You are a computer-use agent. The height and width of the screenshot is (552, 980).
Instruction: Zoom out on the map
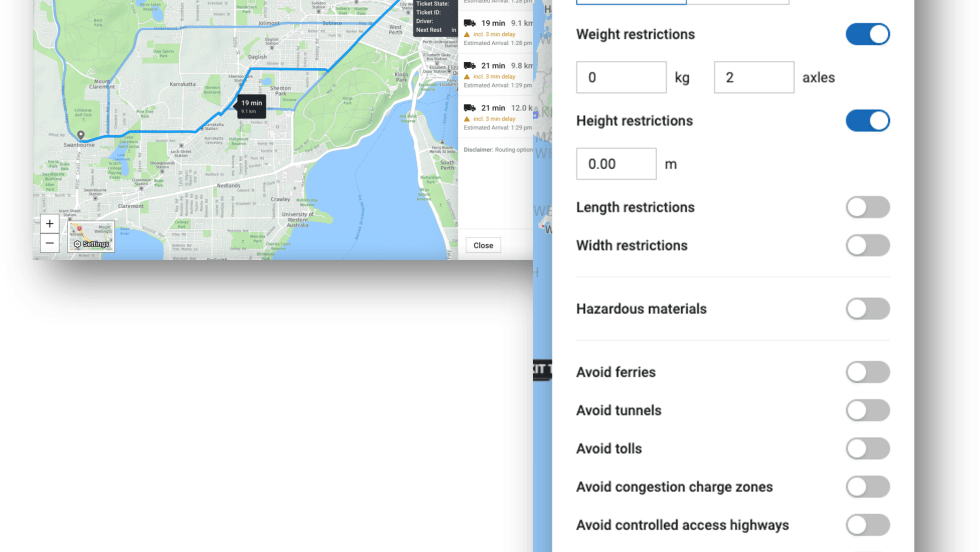point(49,243)
